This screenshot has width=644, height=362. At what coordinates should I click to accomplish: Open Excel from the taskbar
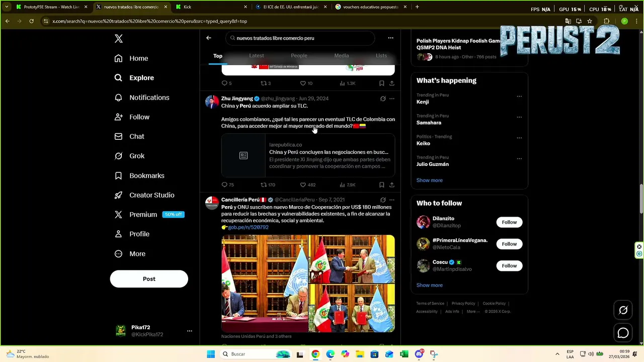click(x=404, y=354)
